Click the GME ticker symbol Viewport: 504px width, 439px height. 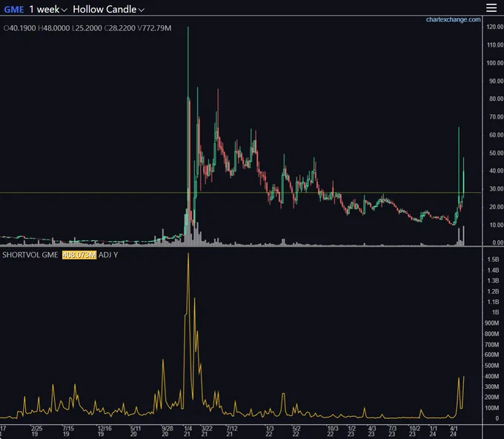pos(14,10)
